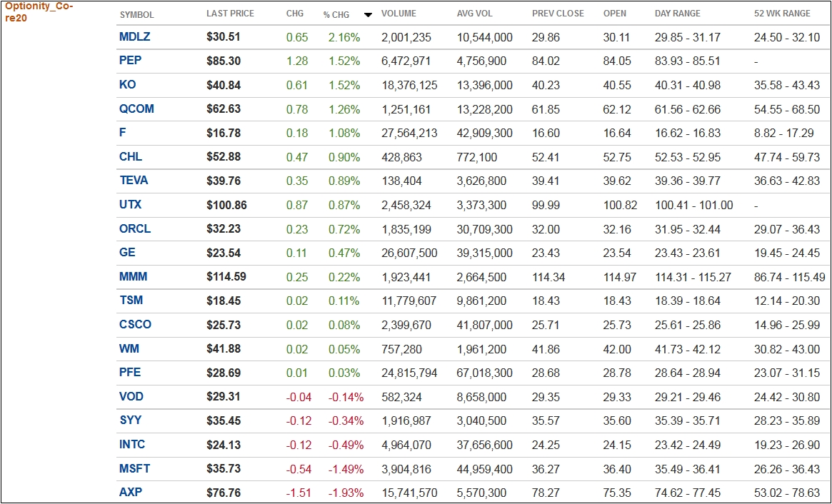
Task: Open the ORCL ticker symbol link
Action: point(135,229)
